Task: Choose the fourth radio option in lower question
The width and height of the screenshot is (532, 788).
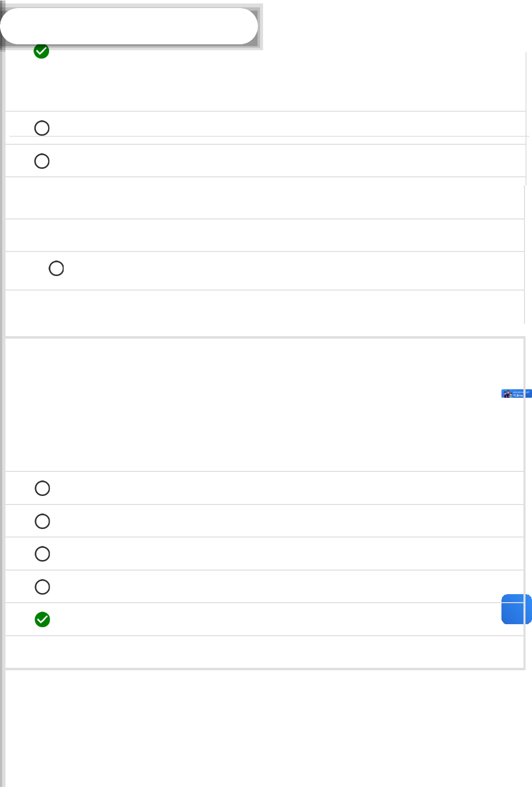Action: click(43, 587)
